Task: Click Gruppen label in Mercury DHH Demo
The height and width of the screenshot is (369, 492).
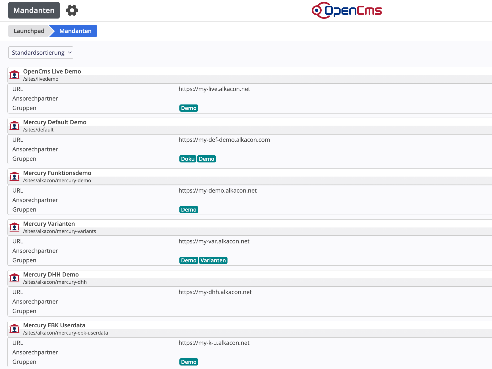Action: click(x=24, y=311)
